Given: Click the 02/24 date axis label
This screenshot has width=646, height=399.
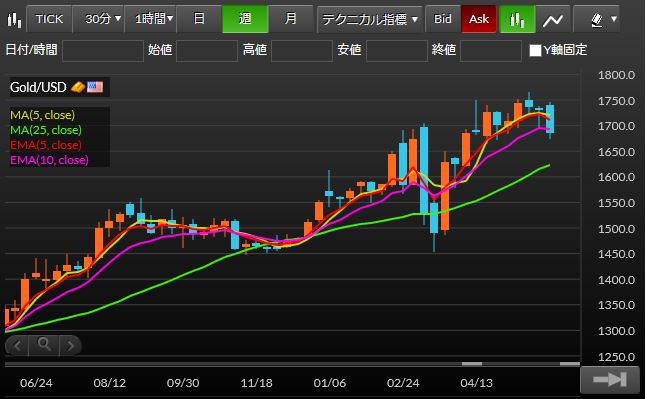Looking at the screenshot, I should click(403, 383).
